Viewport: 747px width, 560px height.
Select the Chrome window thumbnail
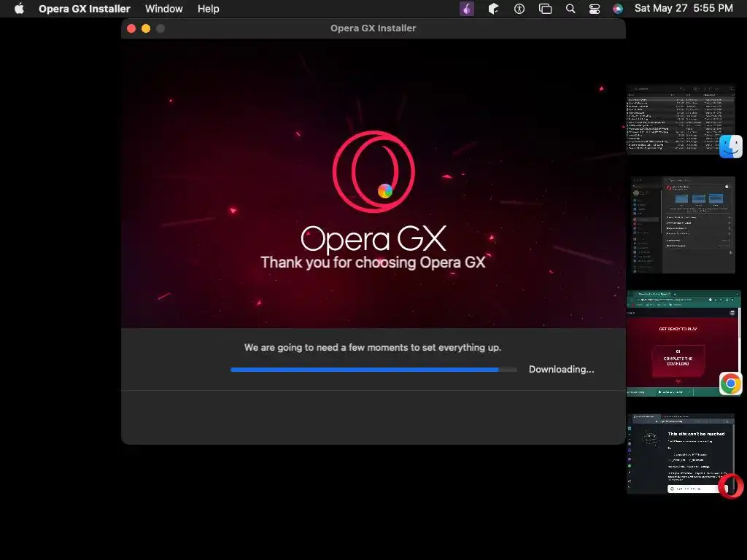pos(683,343)
